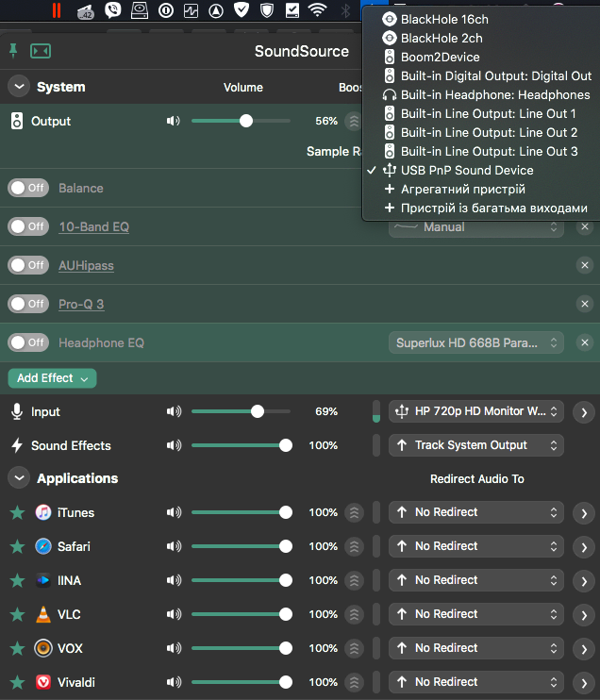Open the IINA No Redirect dropdown

click(476, 580)
